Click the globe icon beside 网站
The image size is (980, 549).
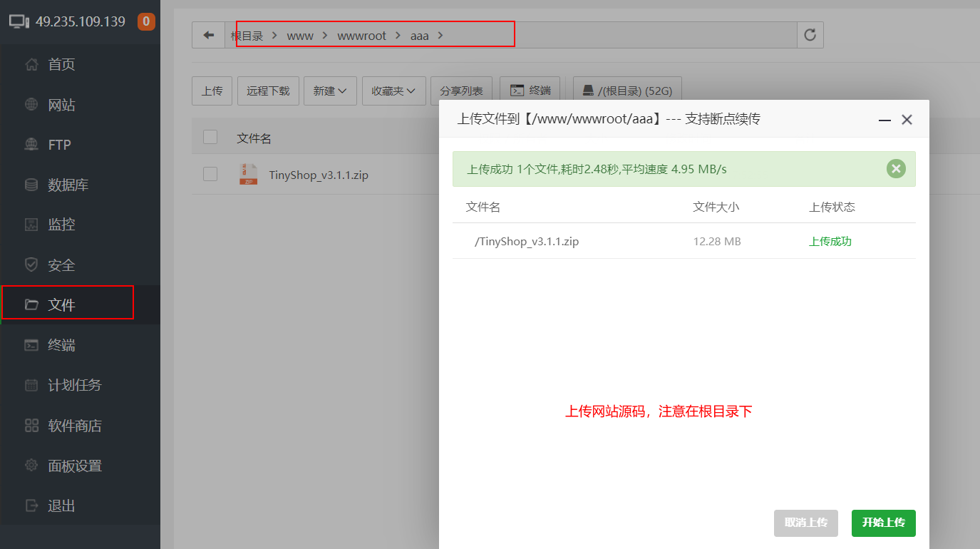coord(31,105)
